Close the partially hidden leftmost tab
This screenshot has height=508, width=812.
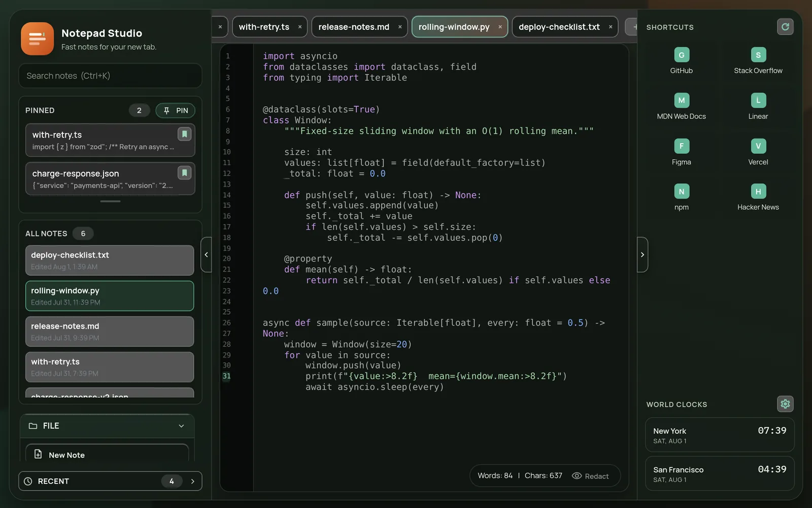coord(220,27)
